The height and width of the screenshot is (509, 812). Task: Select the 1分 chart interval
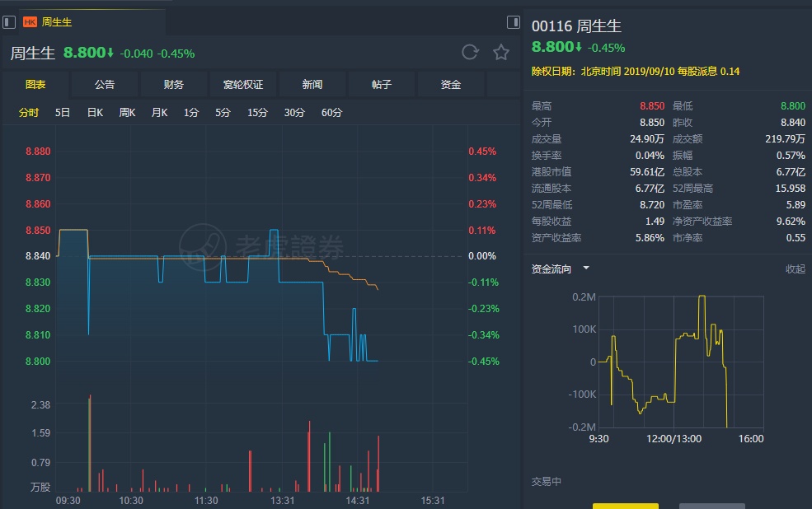coord(191,113)
